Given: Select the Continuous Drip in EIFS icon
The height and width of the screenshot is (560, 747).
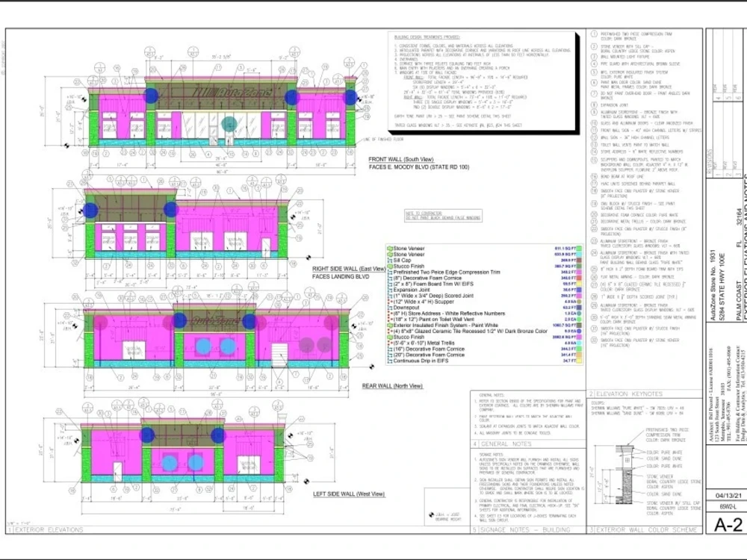Looking at the screenshot, I should (390, 361).
